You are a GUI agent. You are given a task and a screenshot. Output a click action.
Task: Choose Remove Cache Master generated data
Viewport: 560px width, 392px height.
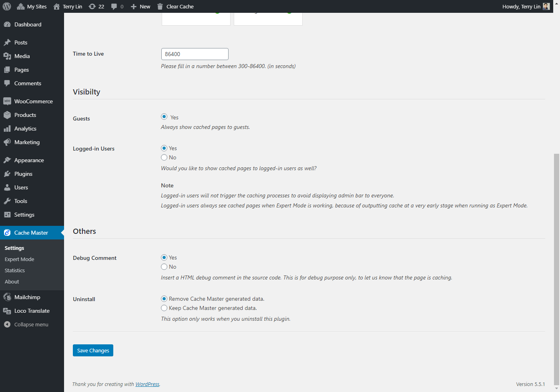(164, 299)
